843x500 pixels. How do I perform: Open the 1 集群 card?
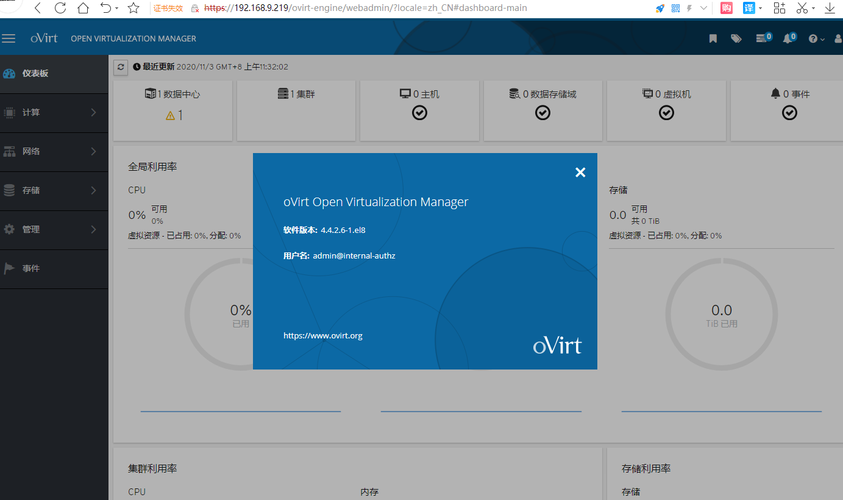coord(296,111)
